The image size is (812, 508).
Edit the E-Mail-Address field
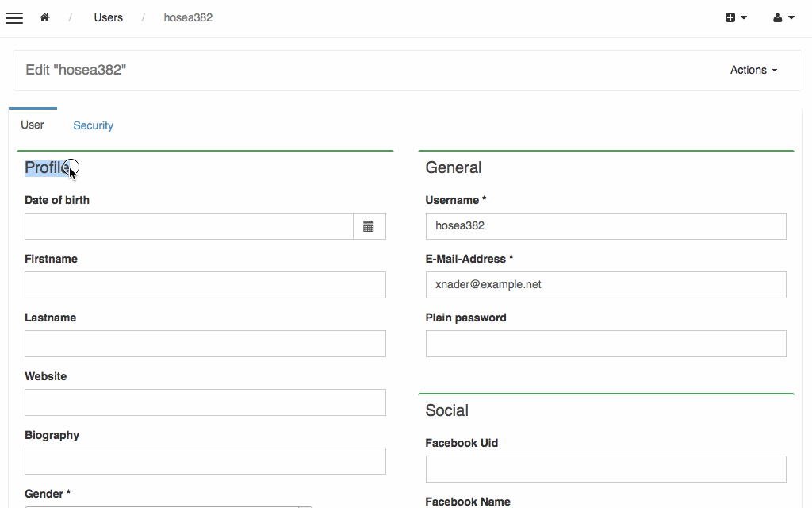(606, 285)
